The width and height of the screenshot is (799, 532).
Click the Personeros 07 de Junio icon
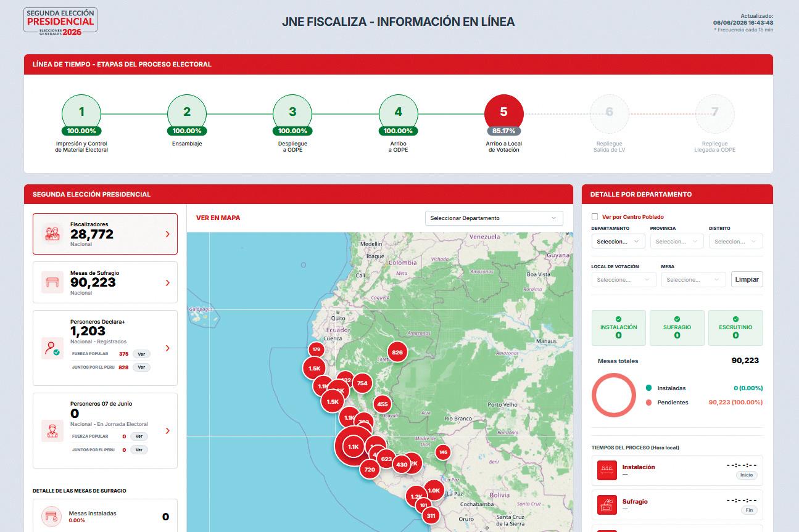(52, 430)
